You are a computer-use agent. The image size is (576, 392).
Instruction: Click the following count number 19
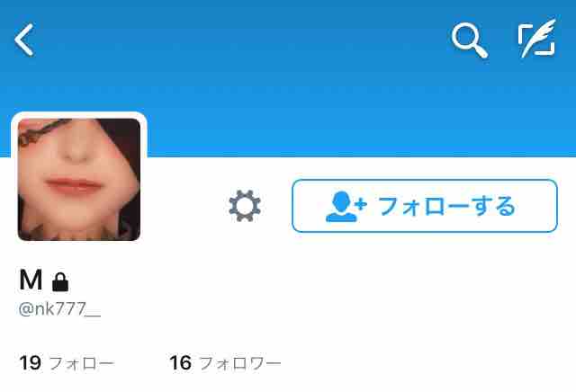pos(30,363)
